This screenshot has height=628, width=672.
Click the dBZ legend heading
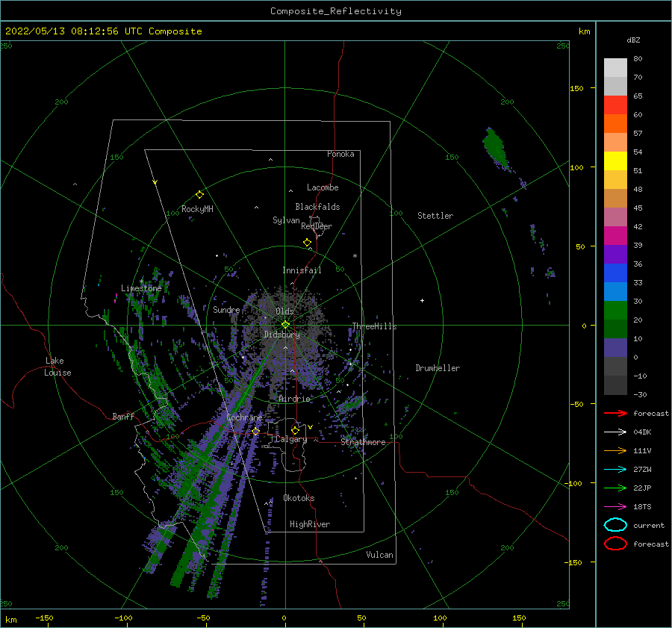(x=633, y=40)
